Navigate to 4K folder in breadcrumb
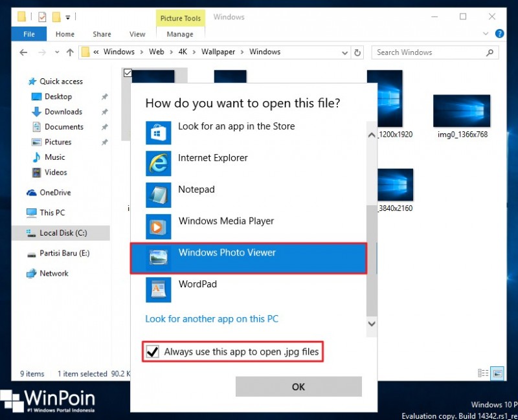This screenshot has height=420, width=518. coord(183,52)
